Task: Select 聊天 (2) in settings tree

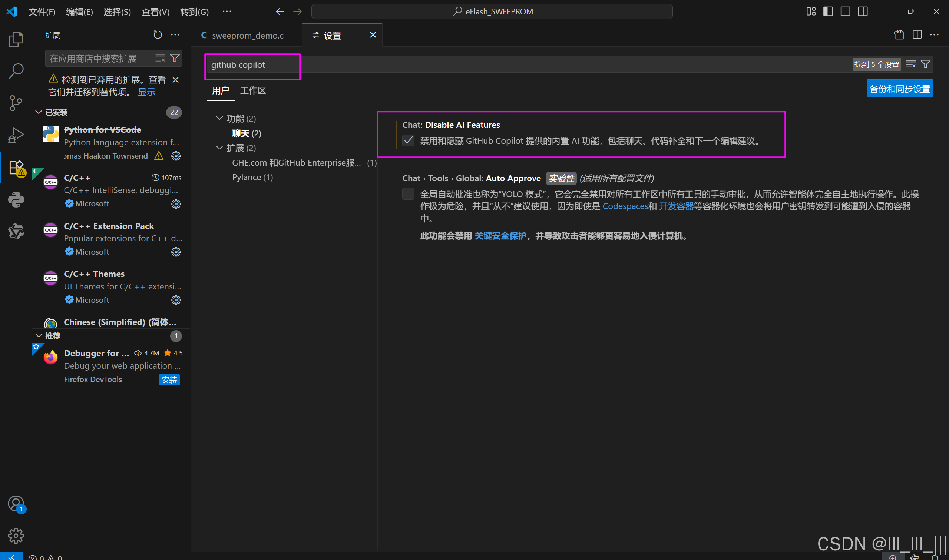Action: pyautogui.click(x=247, y=133)
